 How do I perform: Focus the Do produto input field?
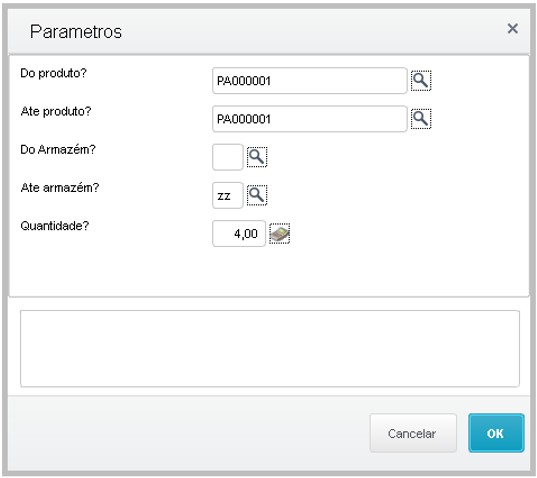310,81
